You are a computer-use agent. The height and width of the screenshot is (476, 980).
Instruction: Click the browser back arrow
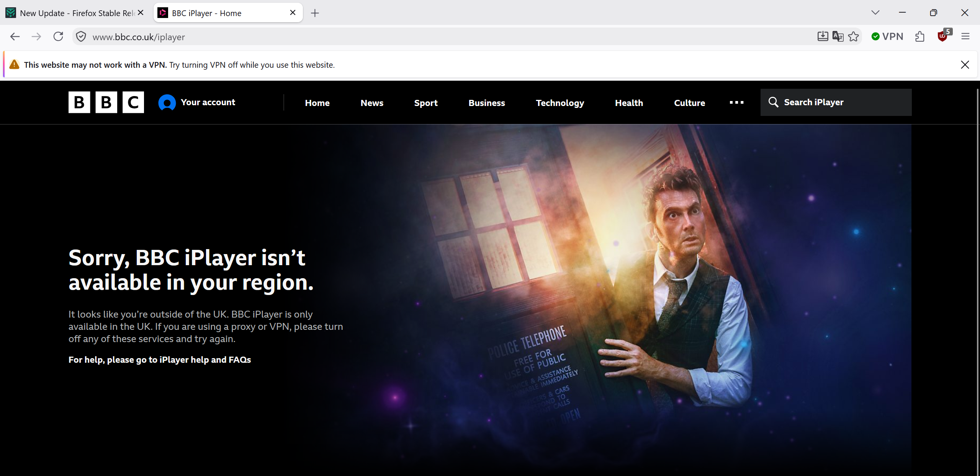tap(15, 37)
